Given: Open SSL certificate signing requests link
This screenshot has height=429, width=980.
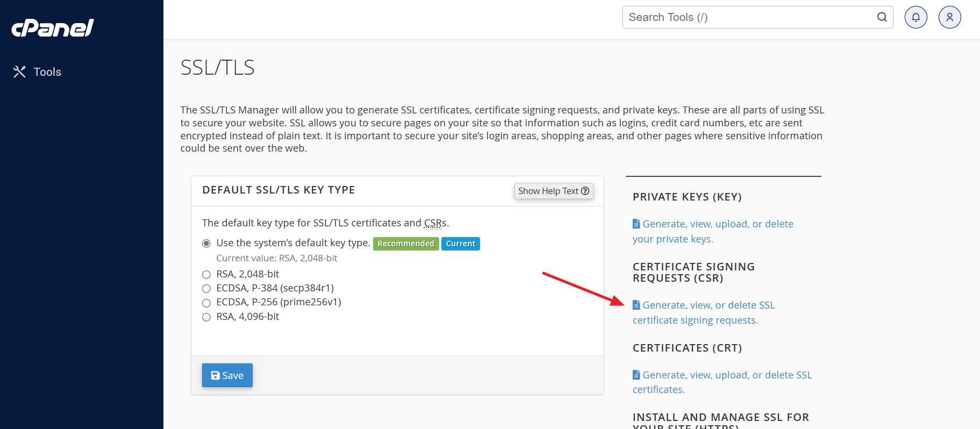Looking at the screenshot, I should coord(704,312).
